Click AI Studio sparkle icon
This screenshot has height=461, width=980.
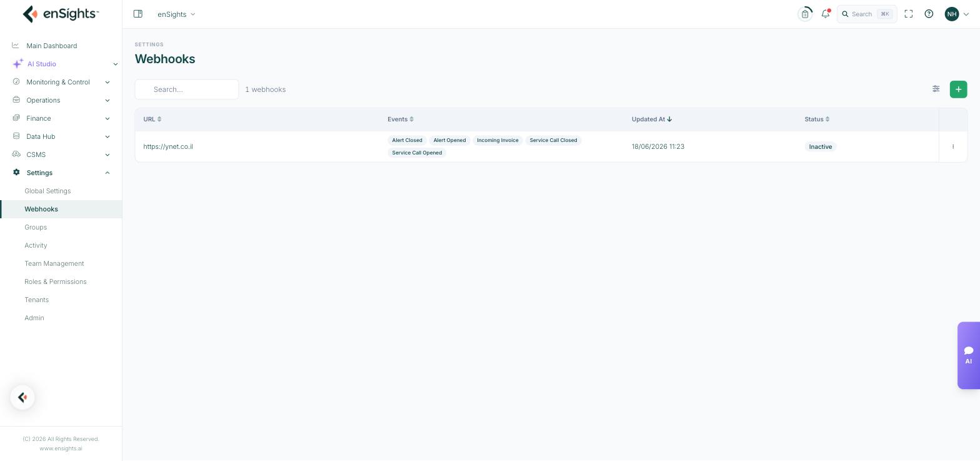(17, 64)
